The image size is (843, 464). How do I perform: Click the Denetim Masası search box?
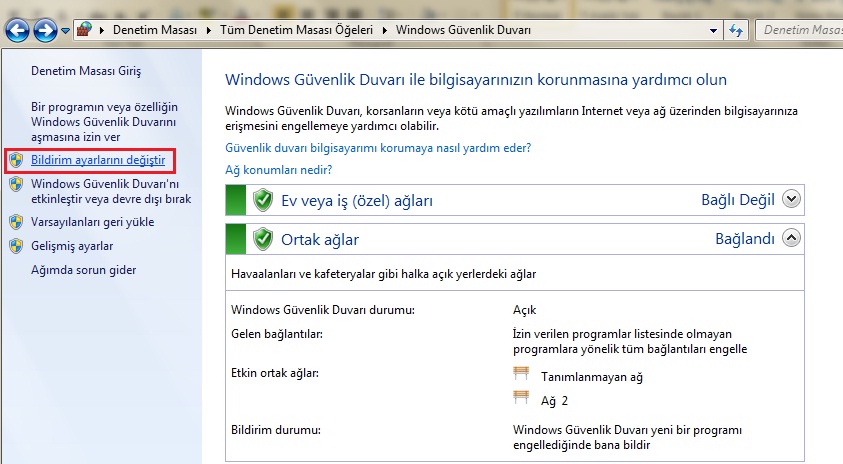(x=799, y=30)
